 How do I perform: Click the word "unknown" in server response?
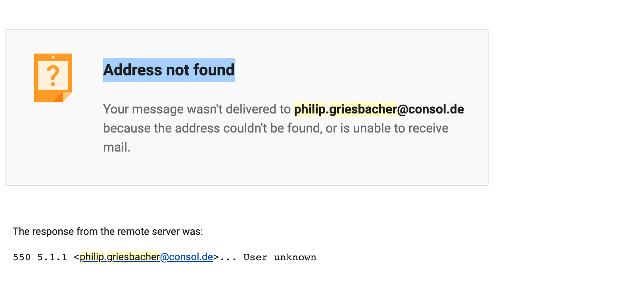point(295,257)
